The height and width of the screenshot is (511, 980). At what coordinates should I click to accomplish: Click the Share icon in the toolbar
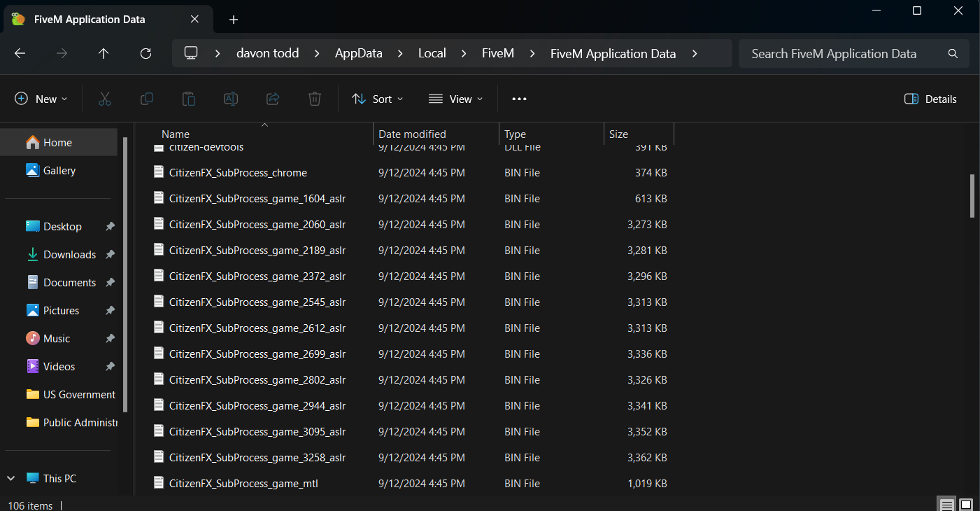[272, 99]
